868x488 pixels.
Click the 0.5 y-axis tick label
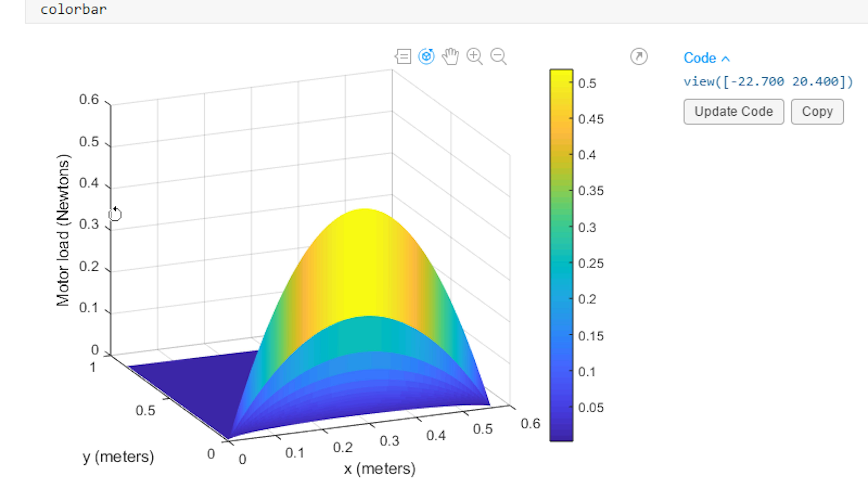click(145, 410)
